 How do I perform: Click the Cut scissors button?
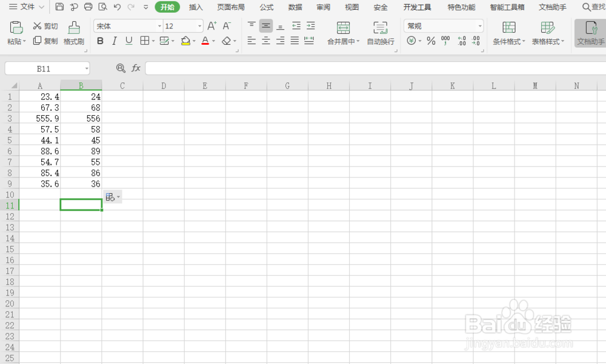tap(45, 26)
